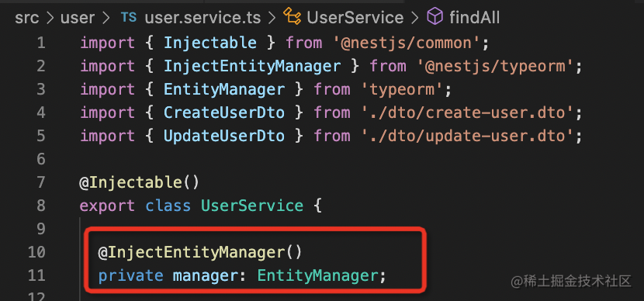Click the './dto/create-user.dto' import path

click(x=468, y=112)
